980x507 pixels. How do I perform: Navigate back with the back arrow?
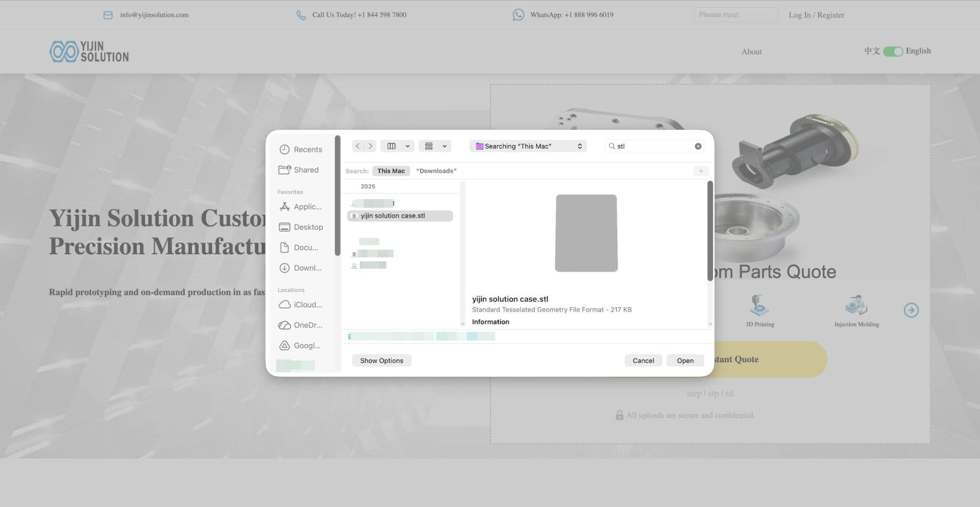[x=358, y=146]
